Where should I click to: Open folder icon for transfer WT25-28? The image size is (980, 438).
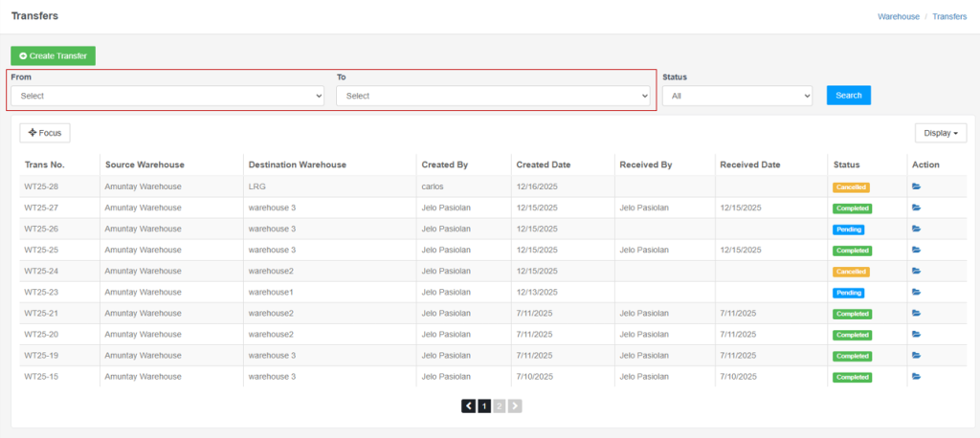(x=916, y=186)
